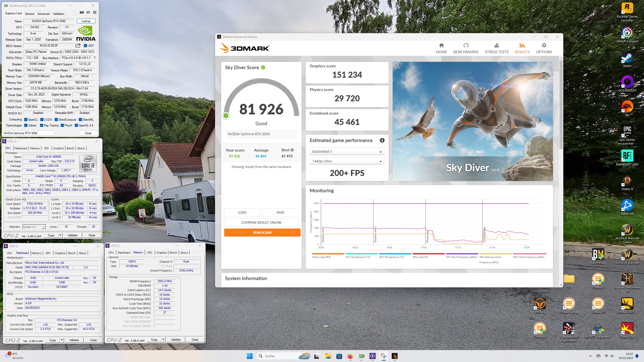Click the Bus Interface question mark icon

click(x=95, y=58)
